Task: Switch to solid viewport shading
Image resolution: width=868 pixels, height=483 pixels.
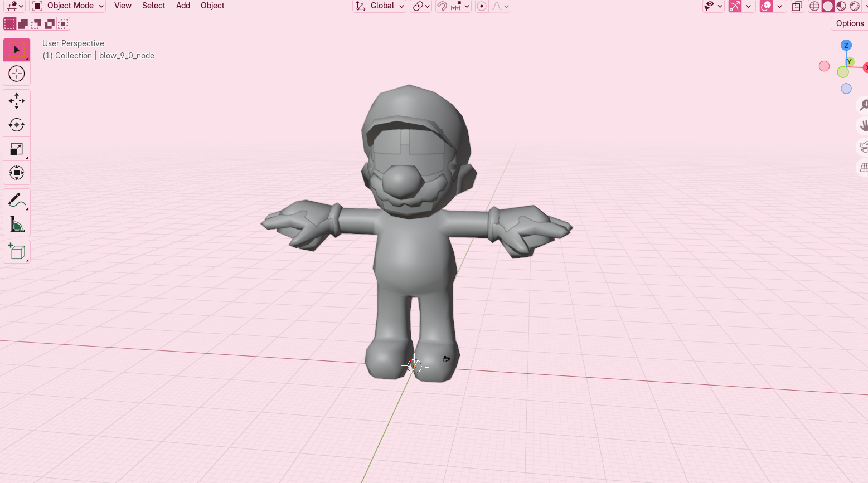Action: coord(828,6)
